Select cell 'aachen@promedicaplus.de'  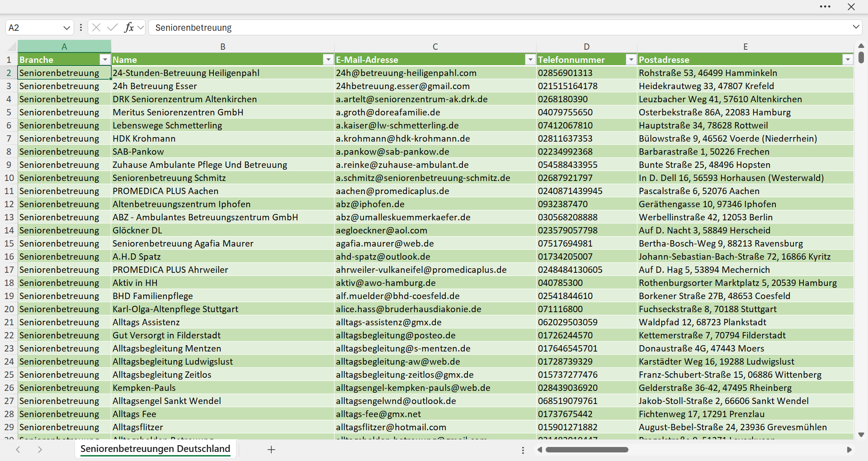(435, 191)
